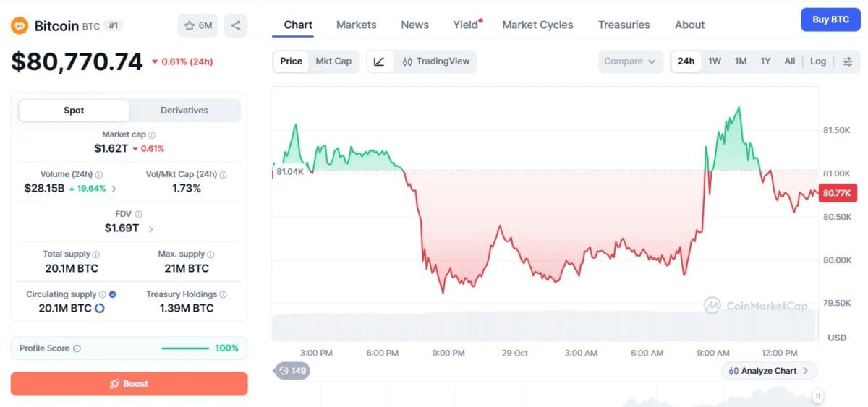Click the Buy BTC button
The width and height of the screenshot is (868, 407).
pyautogui.click(x=830, y=20)
